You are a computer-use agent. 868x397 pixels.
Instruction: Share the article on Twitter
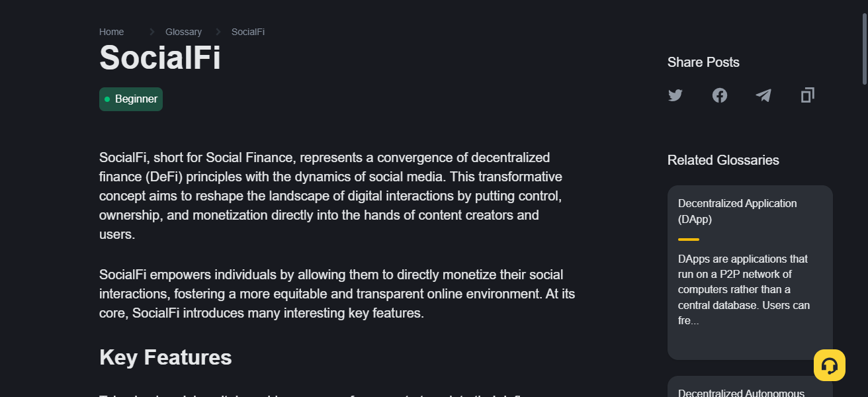point(675,95)
